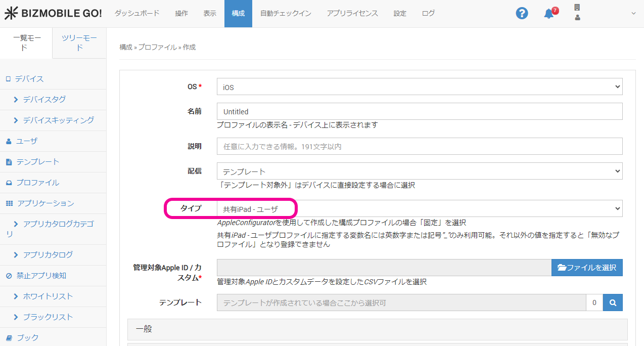Viewport: 644px width, 346px height.
Task: Click the ファイルを選択 button
Action: 586,268
